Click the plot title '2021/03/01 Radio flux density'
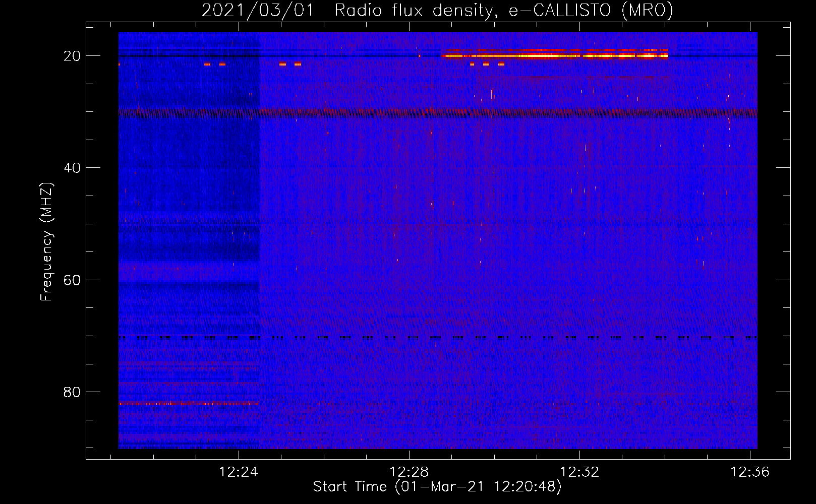The height and width of the screenshot is (504, 816). tap(437, 10)
